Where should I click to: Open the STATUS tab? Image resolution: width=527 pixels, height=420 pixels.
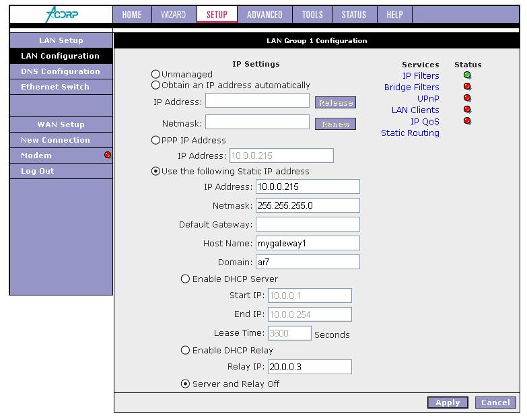354,14
